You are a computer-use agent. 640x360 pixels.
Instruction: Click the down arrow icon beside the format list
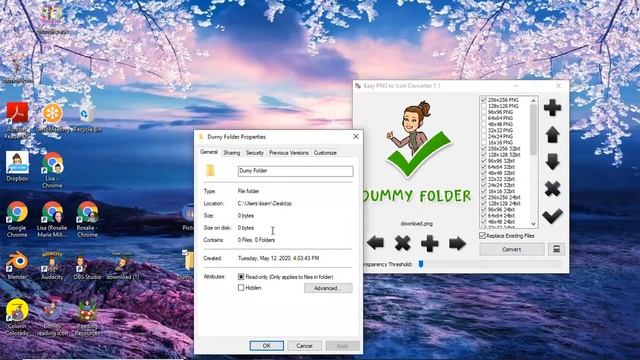click(552, 162)
